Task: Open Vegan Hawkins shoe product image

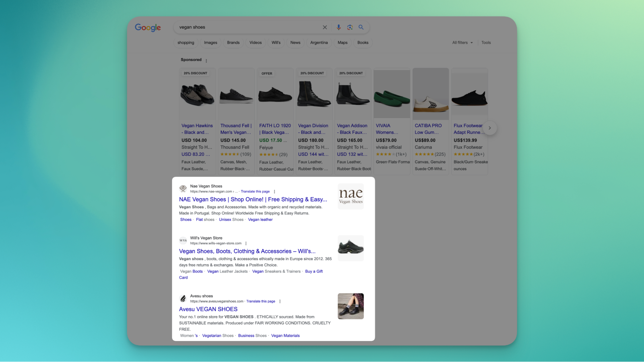Action: point(197,94)
